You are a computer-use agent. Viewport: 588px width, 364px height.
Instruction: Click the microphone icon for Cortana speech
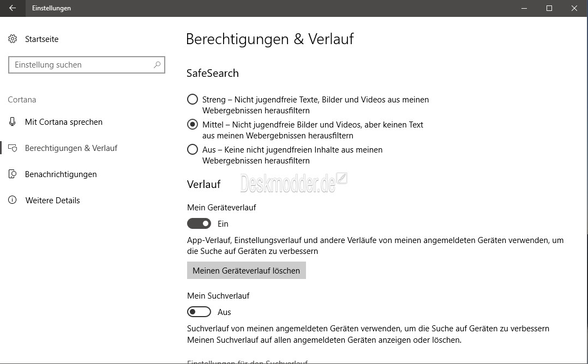13,122
